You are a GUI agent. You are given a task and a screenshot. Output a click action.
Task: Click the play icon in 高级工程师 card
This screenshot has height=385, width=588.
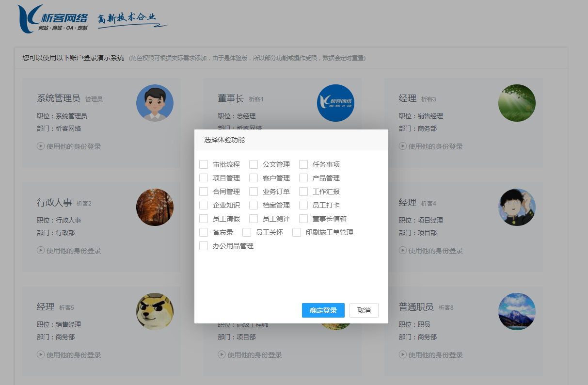(222, 354)
